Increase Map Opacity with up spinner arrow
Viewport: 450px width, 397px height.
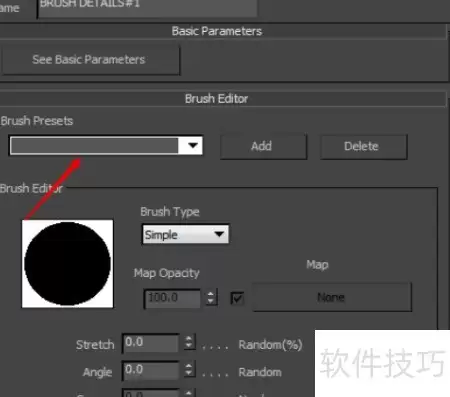pos(210,293)
